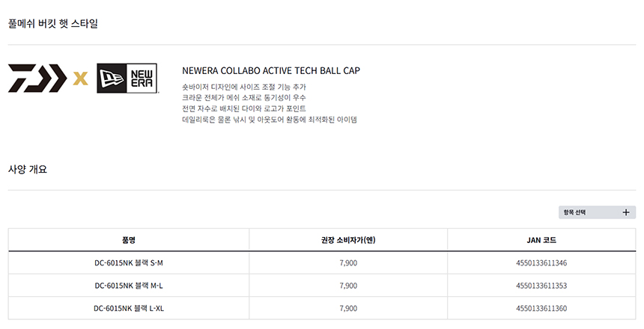Image resolution: width=644 pixels, height=329 pixels.
Task: Click the 풀메쉬 버킷 햇 스타일 heading
Action: click(x=52, y=24)
